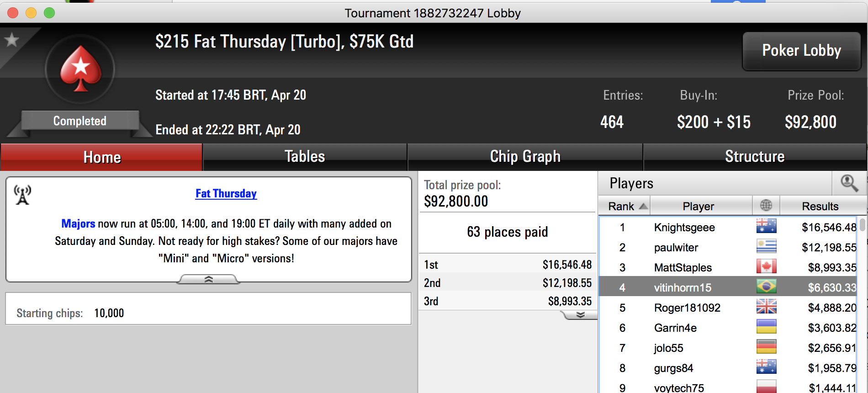Screen dimensions: 868x393
Task: Click the Canadian flag beside MattStaples
Action: tap(766, 266)
